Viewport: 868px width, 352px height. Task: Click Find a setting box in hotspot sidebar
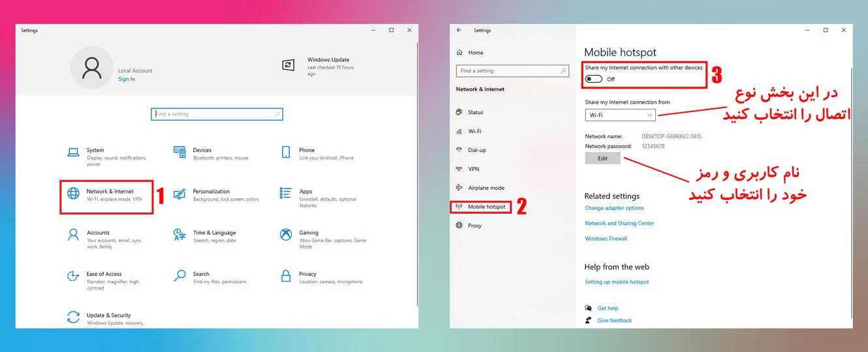pos(512,70)
